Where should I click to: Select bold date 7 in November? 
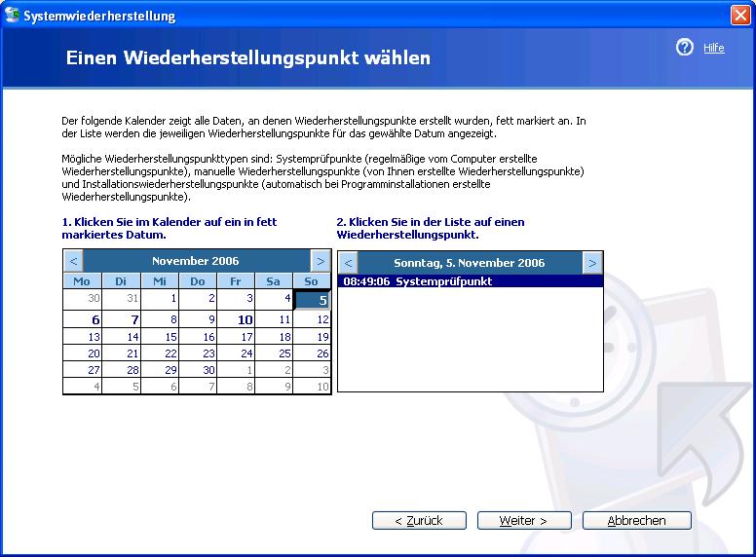point(121,319)
